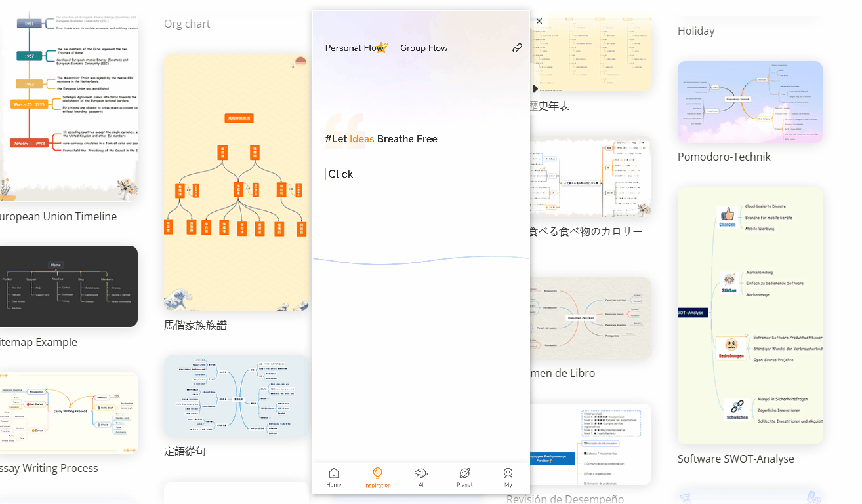
Task: Switch to the Group Flow tab
Action: 424,47
